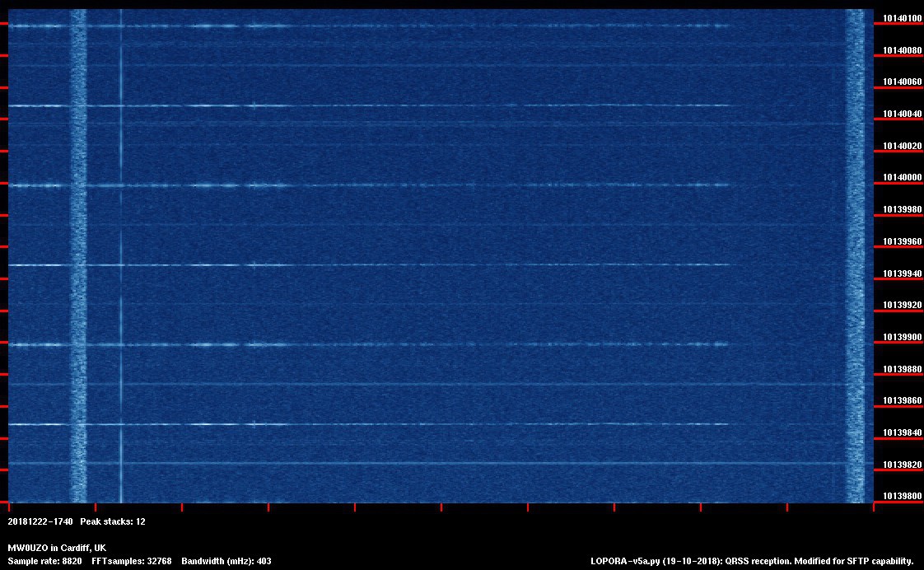Click the thin vertical line right of left noise band
The height and width of the screenshot is (570, 924).
tap(121, 247)
